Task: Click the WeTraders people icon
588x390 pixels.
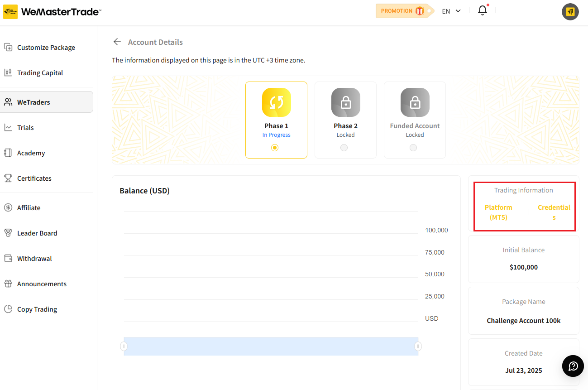Action: click(x=8, y=102)
